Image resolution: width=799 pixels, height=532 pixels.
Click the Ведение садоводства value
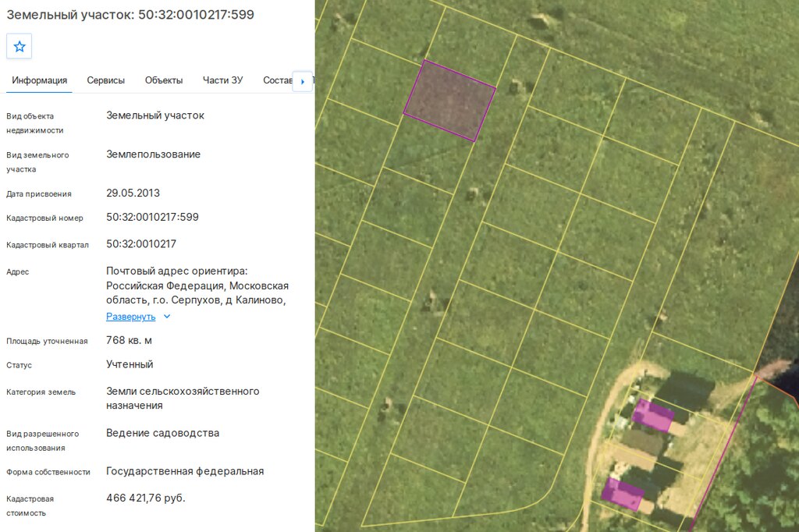click(162, 433)
